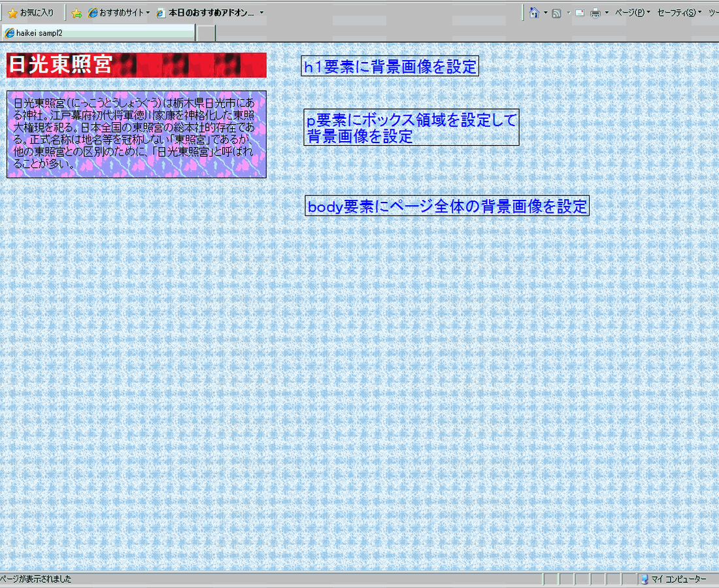Click the マイ コンピューター zone indicator
Image resolution: width=719 pixels, height=588 pixels.
click(x=674, y=580)
